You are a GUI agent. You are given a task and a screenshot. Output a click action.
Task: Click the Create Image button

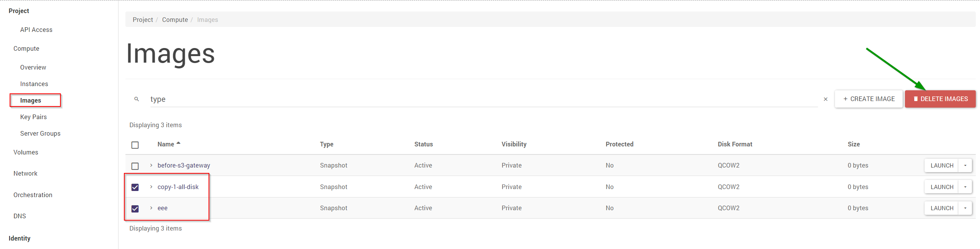868,99
